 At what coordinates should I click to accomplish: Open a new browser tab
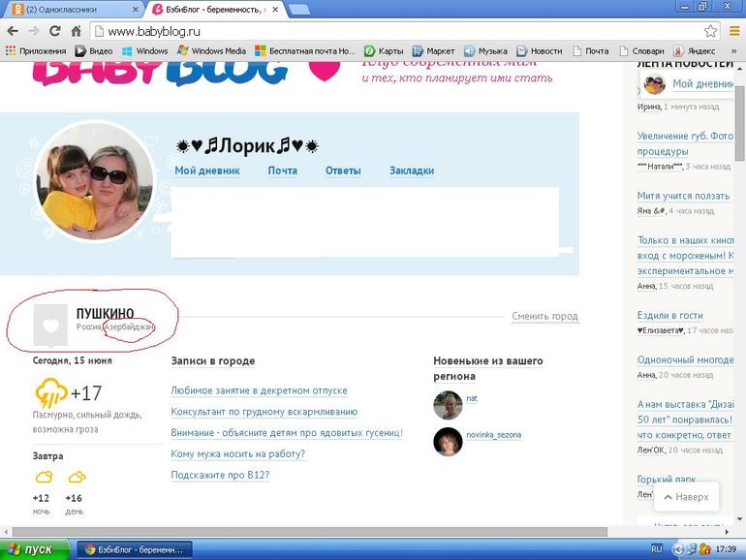coord(299,10)
